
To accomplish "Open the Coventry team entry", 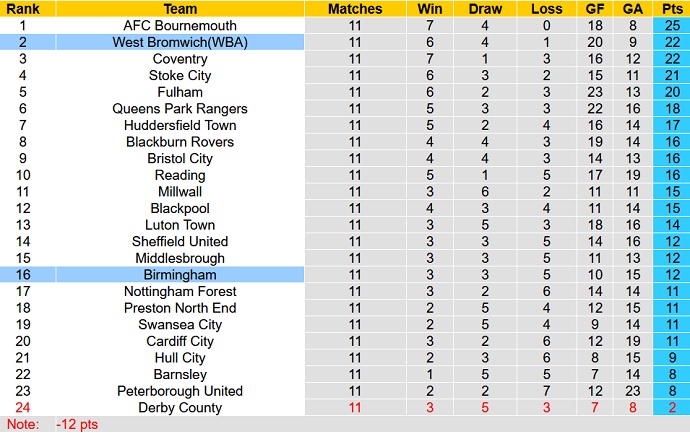I will pyautogui.click(x=180, y=59).
